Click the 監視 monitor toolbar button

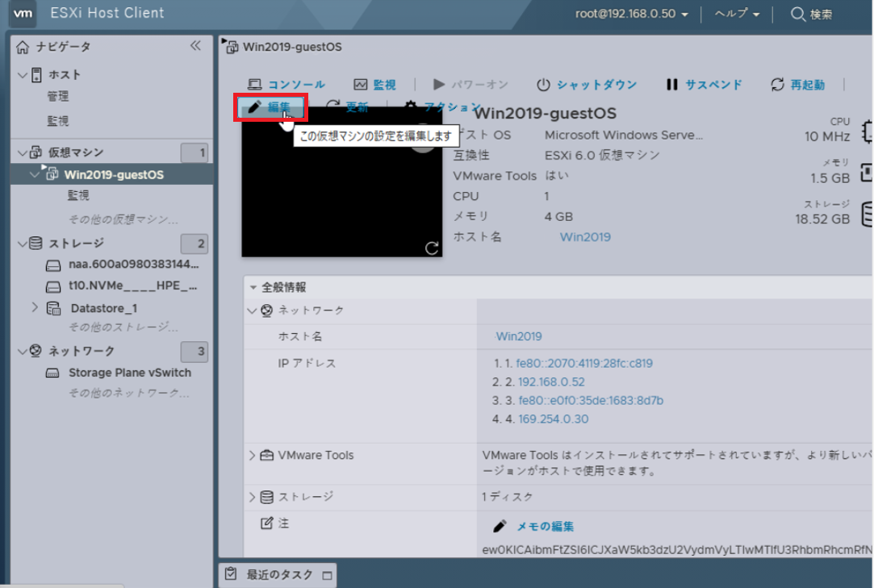[x=375, y=84]
